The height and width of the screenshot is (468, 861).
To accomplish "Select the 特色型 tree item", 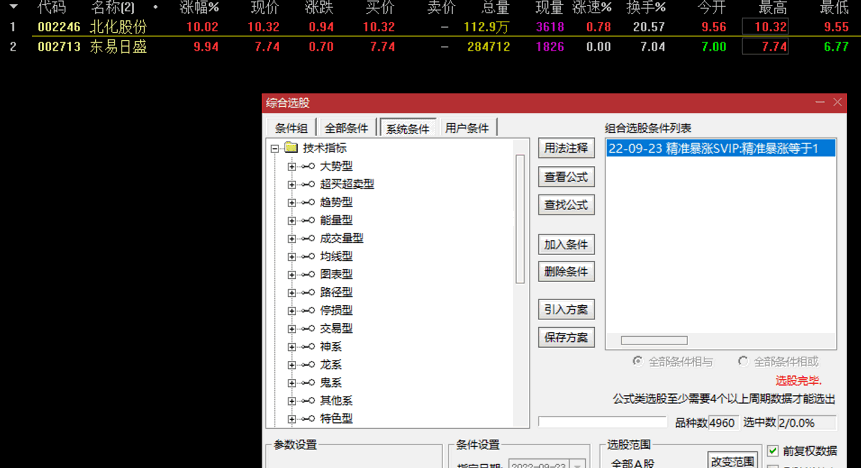I will click(336, 419).
